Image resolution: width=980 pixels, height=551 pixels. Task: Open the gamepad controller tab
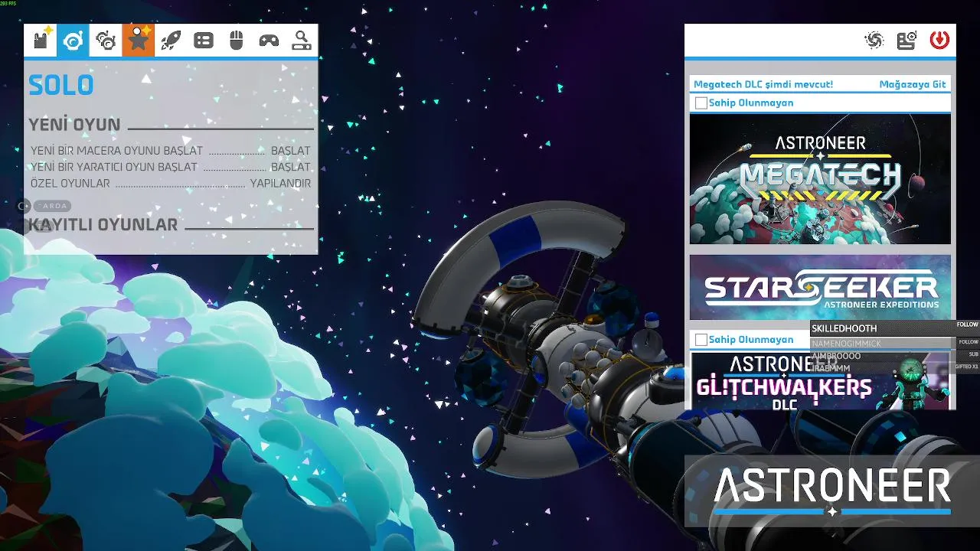269,41
